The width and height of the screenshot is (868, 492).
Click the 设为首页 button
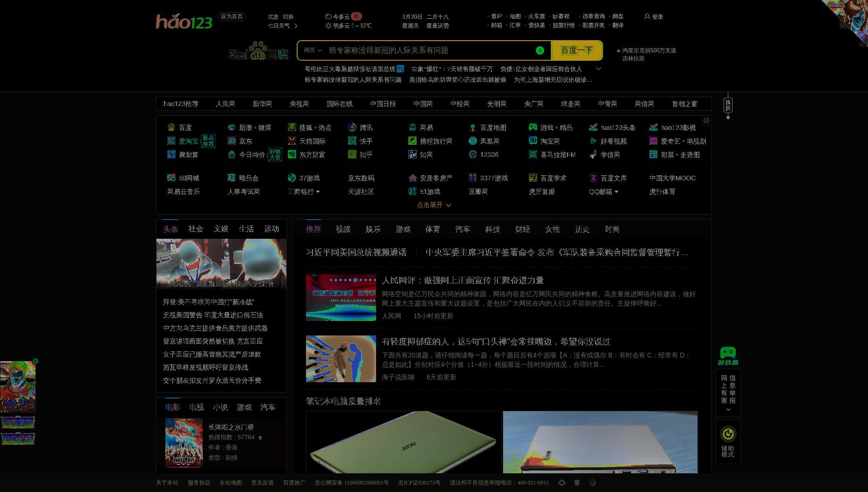pyautogui.click(x=232, y=16)
